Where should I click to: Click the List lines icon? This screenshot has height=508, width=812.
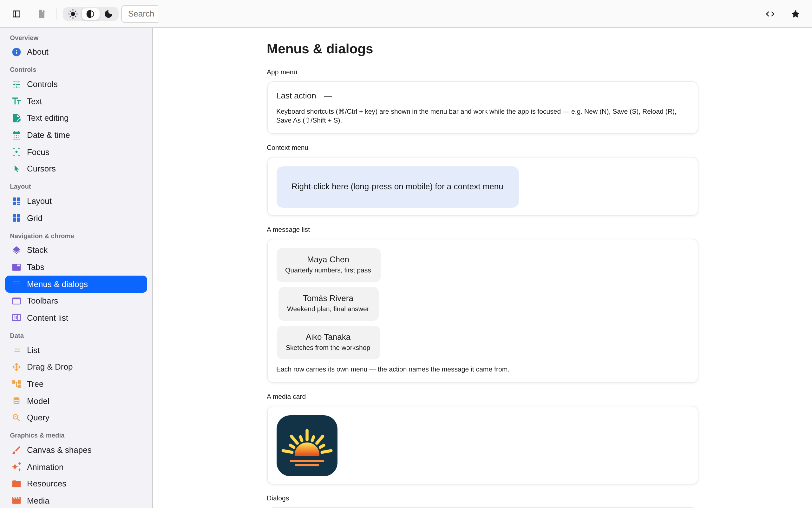16,350
